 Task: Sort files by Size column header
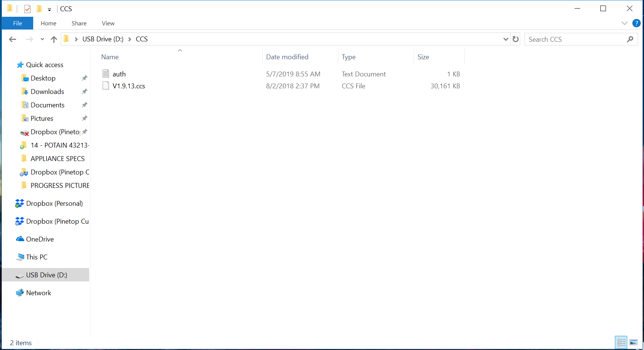(423, 57)
